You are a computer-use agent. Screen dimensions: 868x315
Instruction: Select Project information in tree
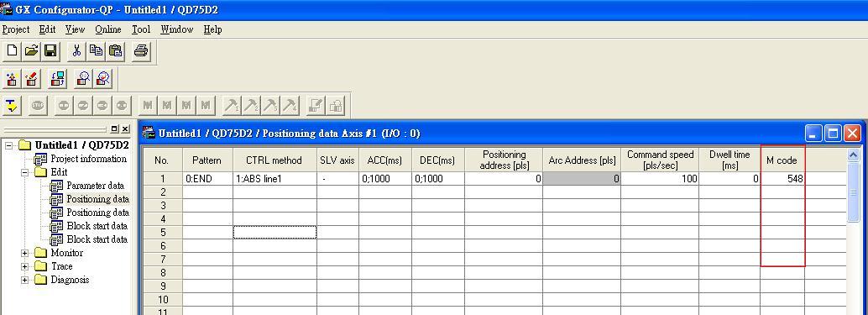click(x=89, y=159)
